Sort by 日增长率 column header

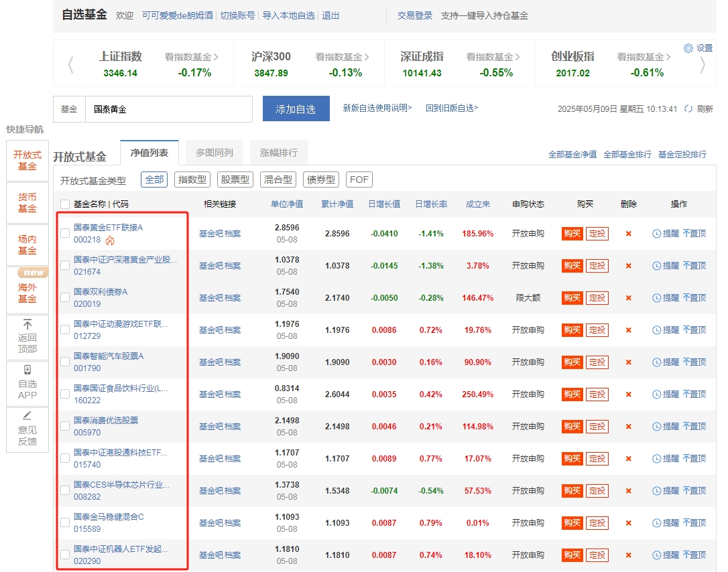[x=431, y=204]
